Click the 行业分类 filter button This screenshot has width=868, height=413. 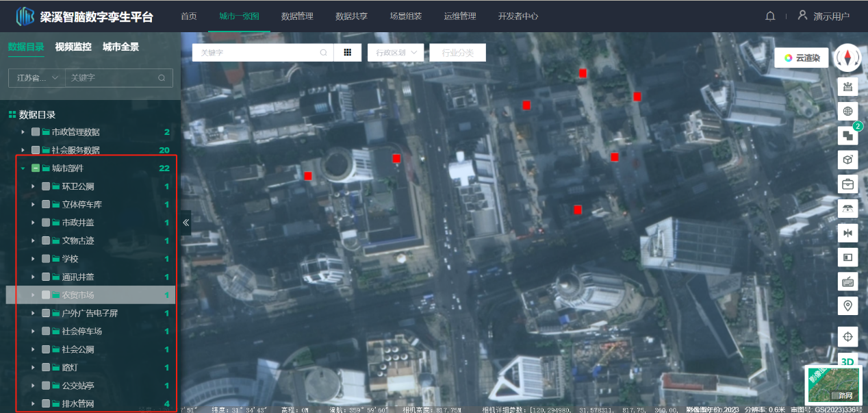[458, 53]
